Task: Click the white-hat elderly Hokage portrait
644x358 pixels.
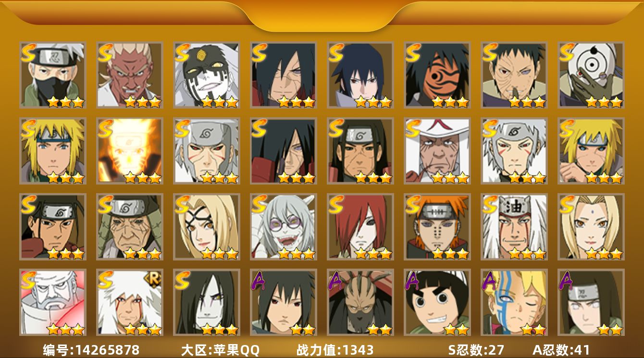Action: tap(437, 151)
